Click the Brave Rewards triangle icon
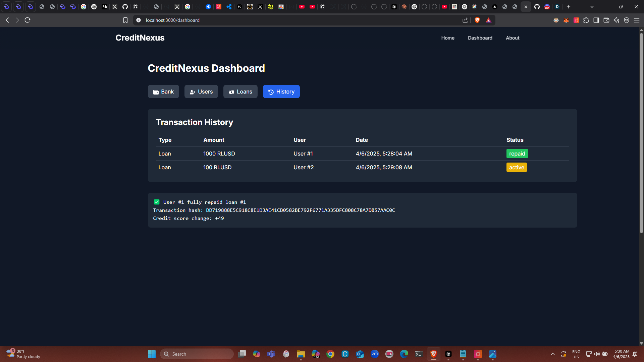The width and height of the screenshot is (644, 362). coord(488,20)
